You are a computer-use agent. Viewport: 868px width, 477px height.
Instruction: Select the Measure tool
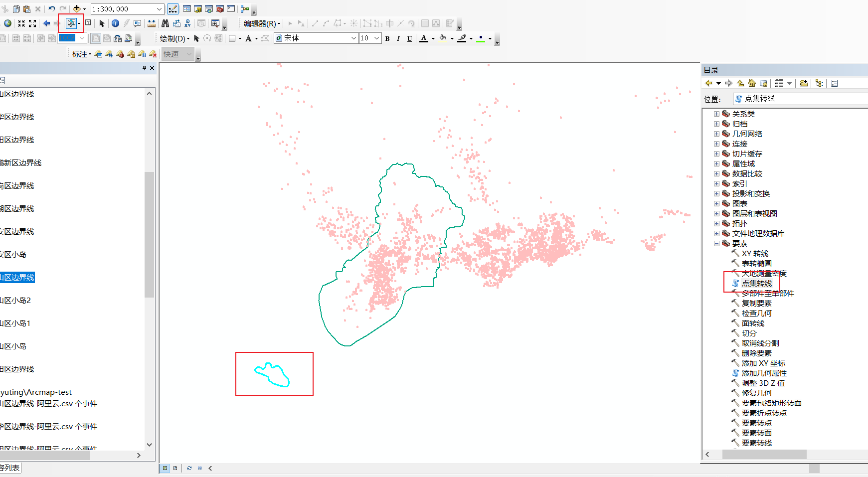[151, 23]
